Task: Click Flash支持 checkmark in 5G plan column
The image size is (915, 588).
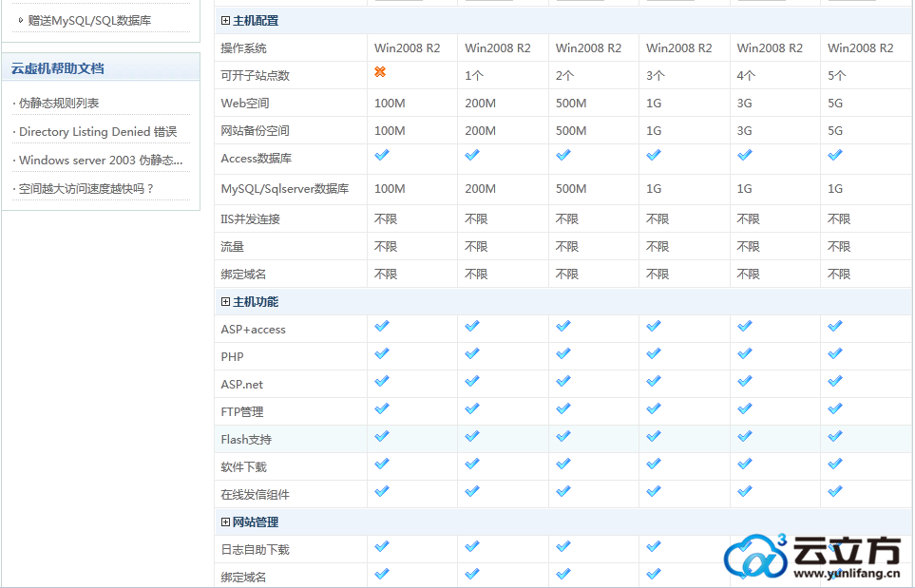Action: click(835, 436)
